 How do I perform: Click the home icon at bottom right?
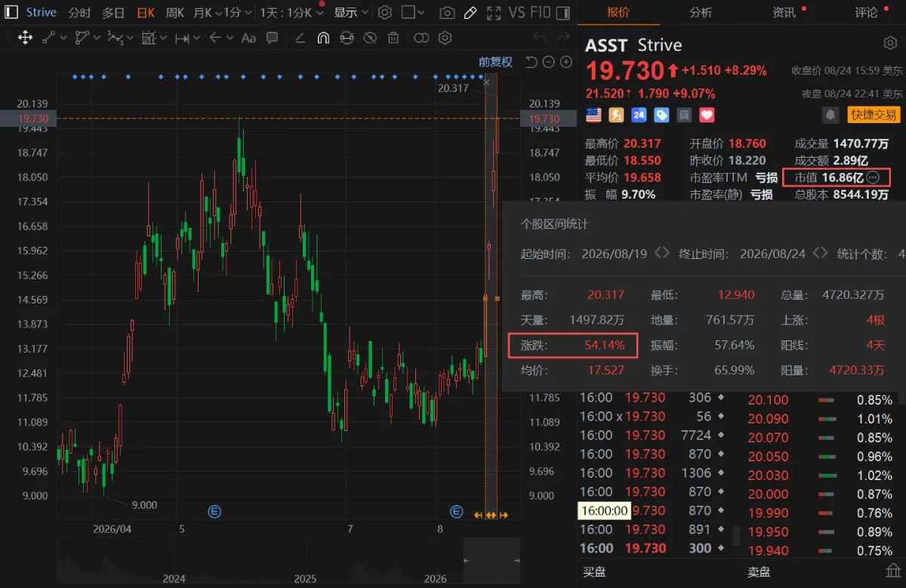pyautogui.click(x=892, y=571)
